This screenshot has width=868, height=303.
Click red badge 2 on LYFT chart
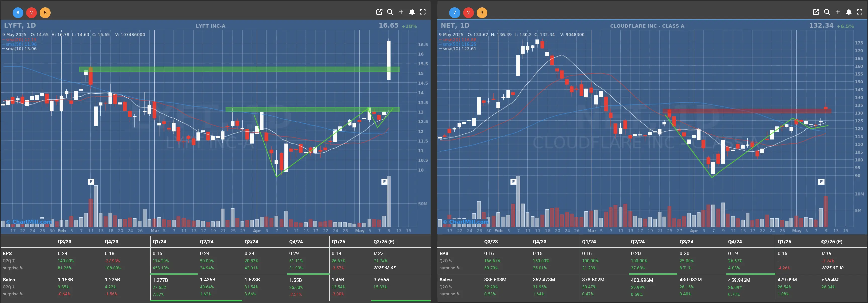click(31, 13)
